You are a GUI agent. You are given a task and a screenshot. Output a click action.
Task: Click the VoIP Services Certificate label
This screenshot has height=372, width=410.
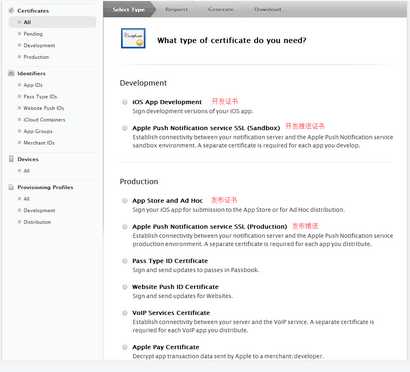(x=171, y=313)
